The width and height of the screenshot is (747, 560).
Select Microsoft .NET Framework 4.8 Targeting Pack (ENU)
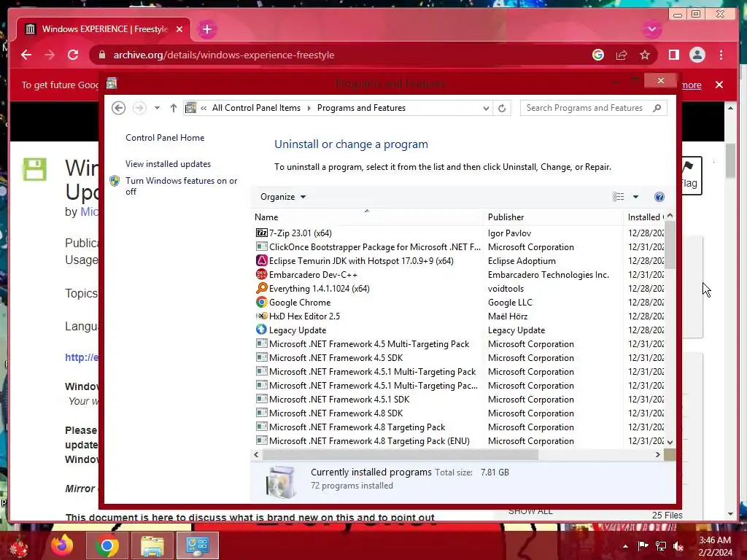coord(363,441)
